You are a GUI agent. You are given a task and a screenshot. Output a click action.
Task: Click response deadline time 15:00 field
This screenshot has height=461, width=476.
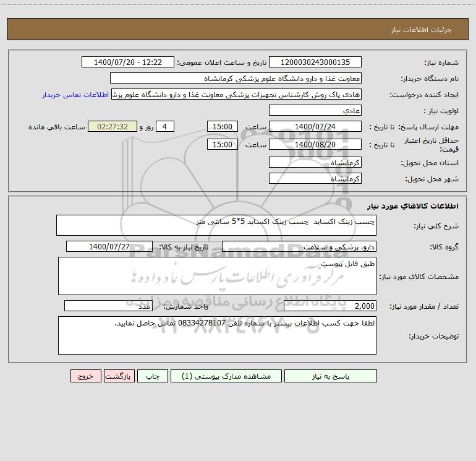[x=222, y=126]
